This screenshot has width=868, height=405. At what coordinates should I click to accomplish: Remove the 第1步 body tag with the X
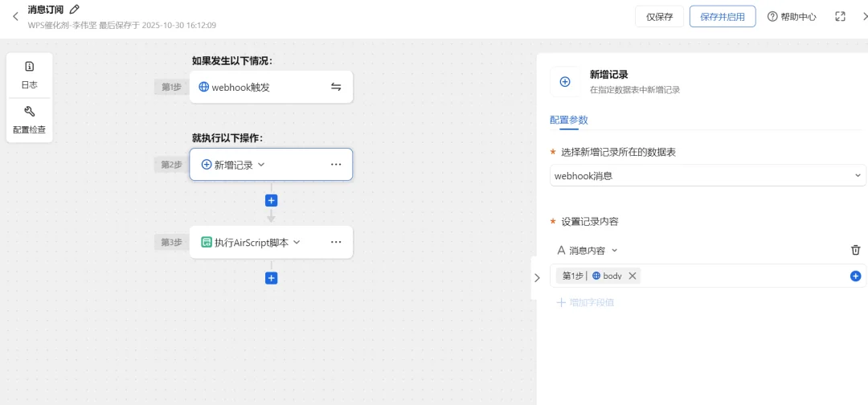(x=633, y=276)
